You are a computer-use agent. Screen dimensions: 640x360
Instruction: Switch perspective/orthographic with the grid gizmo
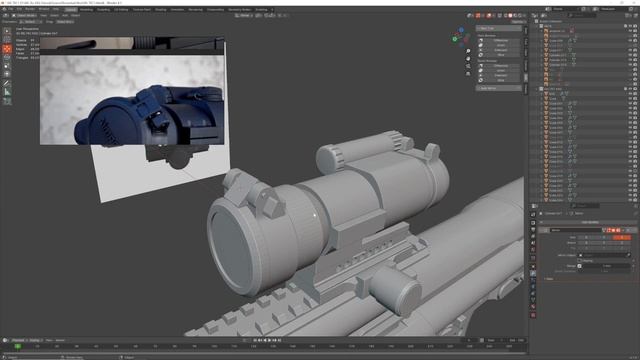point(468,74)
